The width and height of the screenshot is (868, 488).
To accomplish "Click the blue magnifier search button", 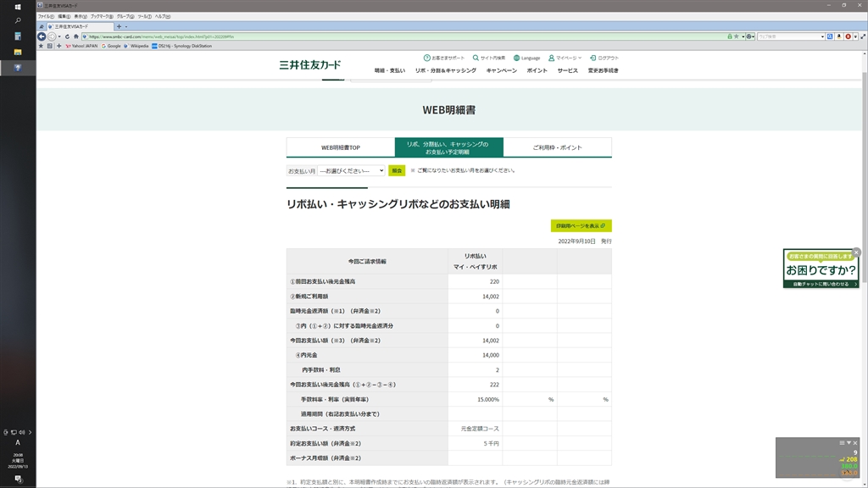I will coord(830,36).
